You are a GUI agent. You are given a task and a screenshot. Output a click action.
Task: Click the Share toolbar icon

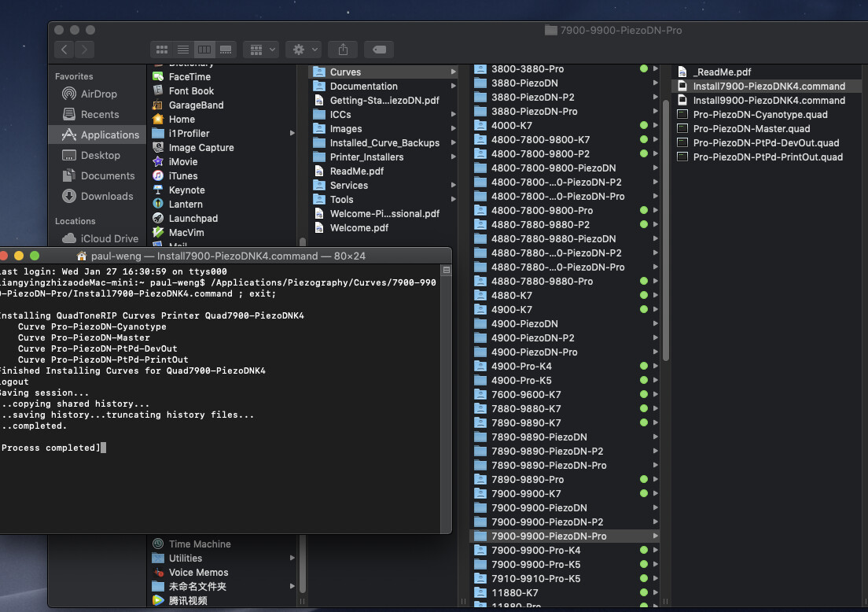(x=343, y=50)
